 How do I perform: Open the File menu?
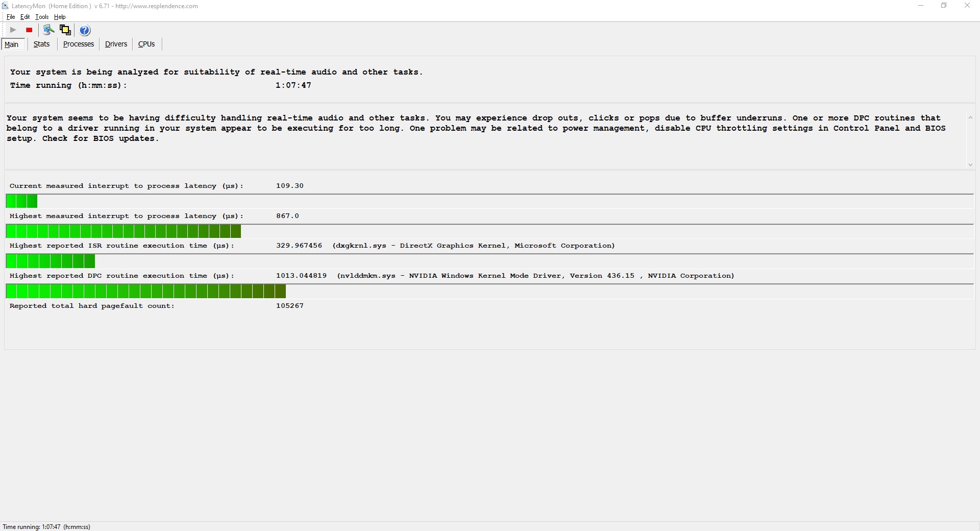(10, 16)
